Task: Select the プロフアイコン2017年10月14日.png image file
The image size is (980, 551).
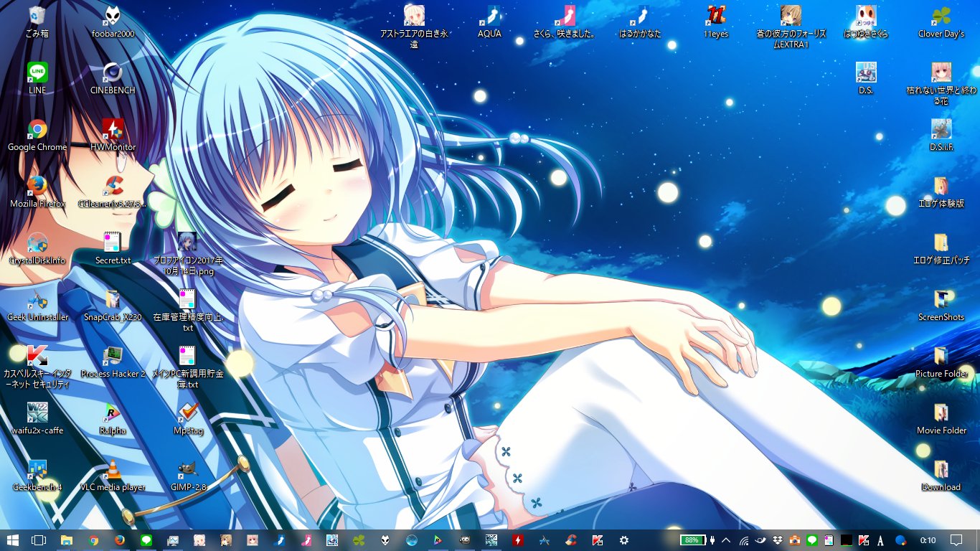Action: tap(188, 253)
